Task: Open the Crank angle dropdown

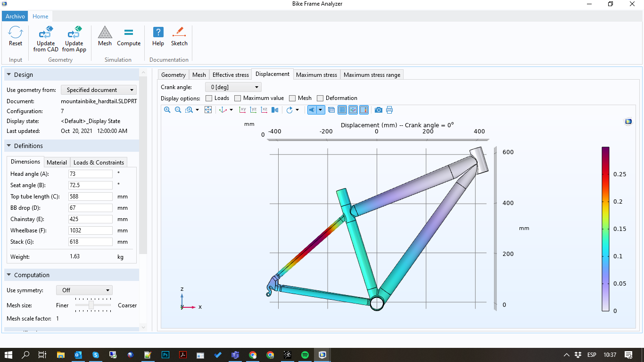Action: point(233,87)
